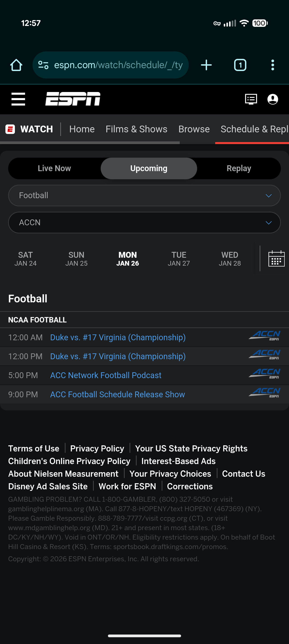
Task: Open the browser three-dot menu
Action: pos(273,65)
